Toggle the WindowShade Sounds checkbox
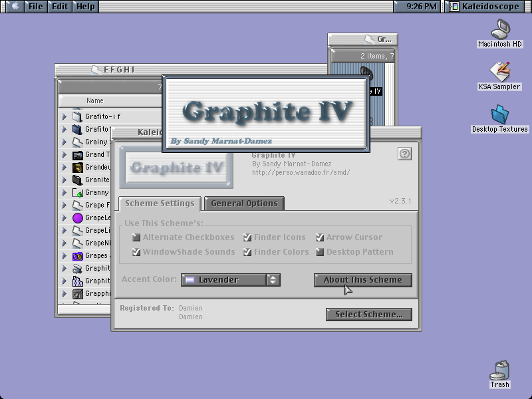 (136, 252)
